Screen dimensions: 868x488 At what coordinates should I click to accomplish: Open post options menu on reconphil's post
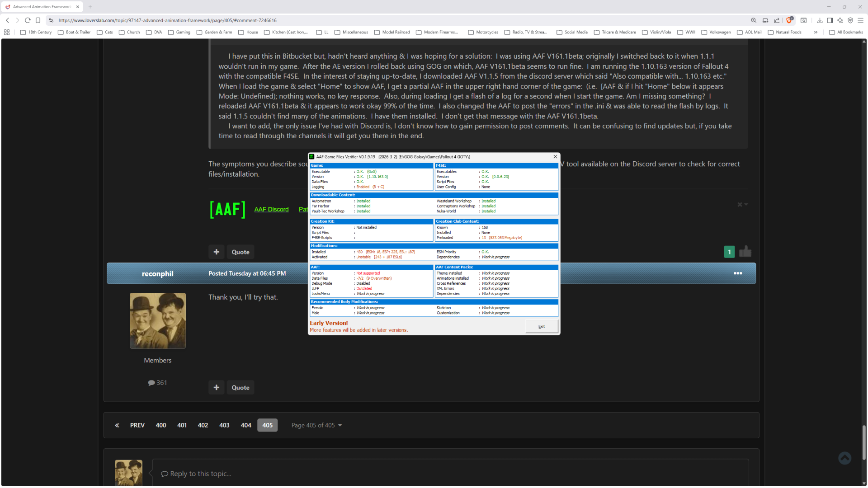coord(738,273)
